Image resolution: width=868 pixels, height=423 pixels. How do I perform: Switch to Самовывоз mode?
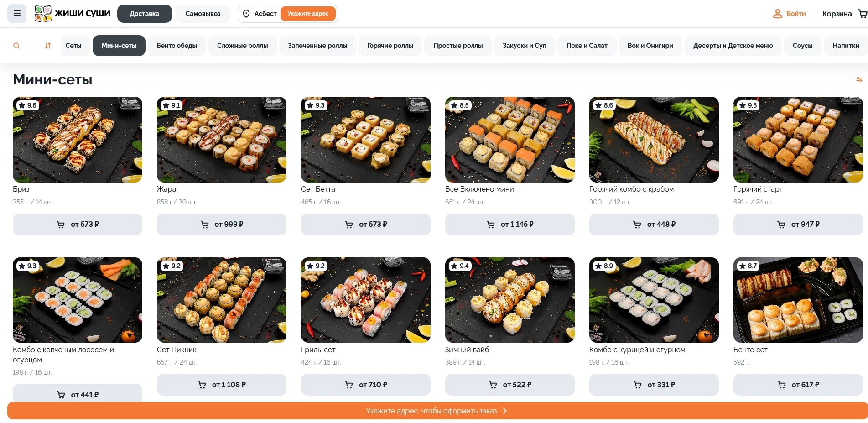coord(203,14)
